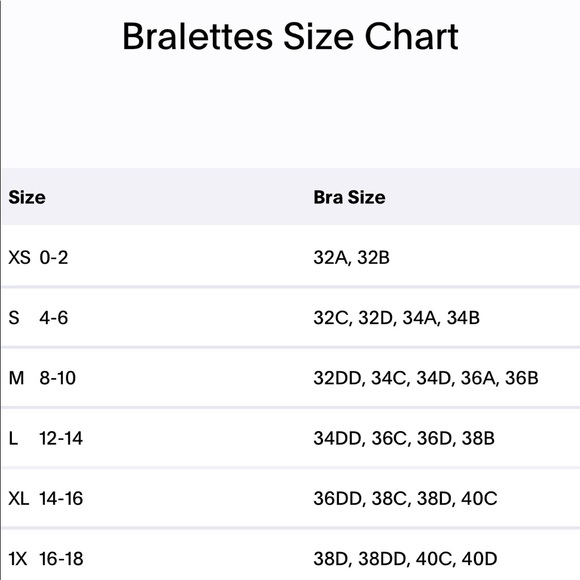Viewport: 580px width, 580px height.
Task: Click the 1X size label
Action: point(18,559)
